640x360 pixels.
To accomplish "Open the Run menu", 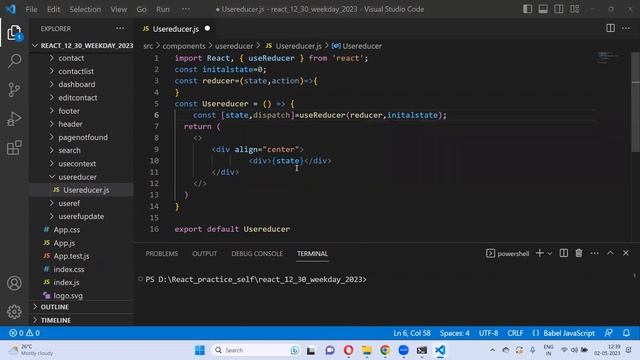I will coord(162,9).
